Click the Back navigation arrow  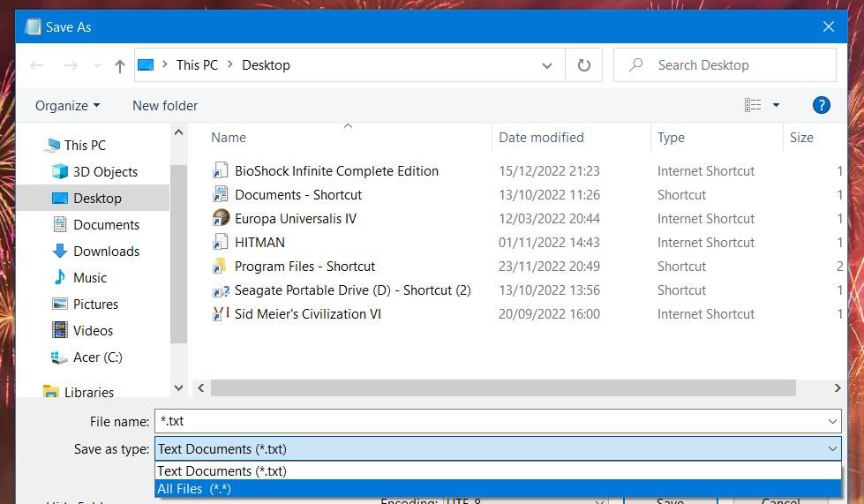click(x=37, y=65)
